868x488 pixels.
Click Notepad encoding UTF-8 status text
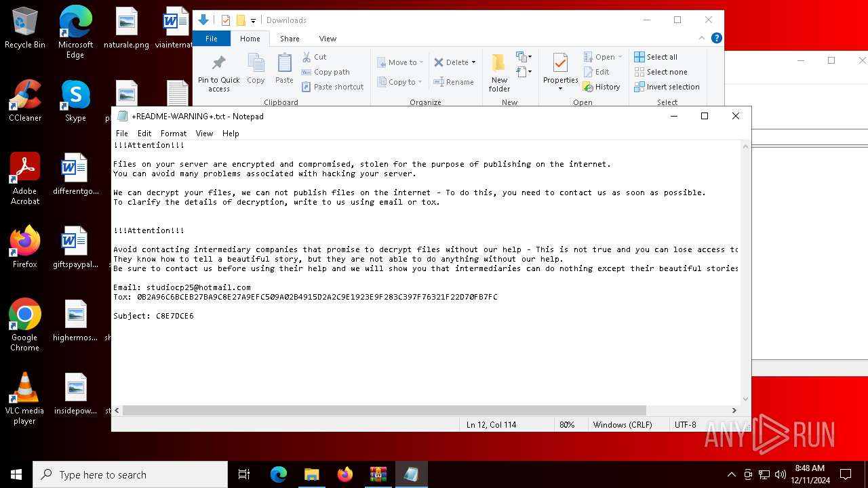[686, 424]
